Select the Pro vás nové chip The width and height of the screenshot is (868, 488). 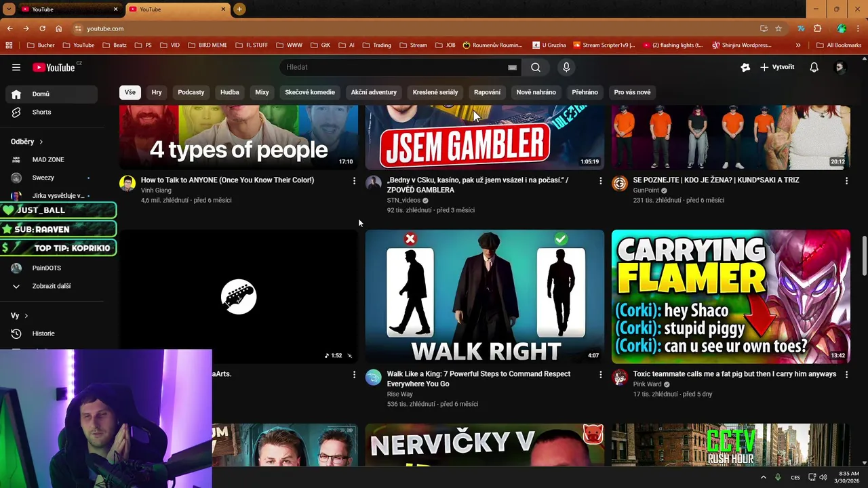[x=632, y=92]
